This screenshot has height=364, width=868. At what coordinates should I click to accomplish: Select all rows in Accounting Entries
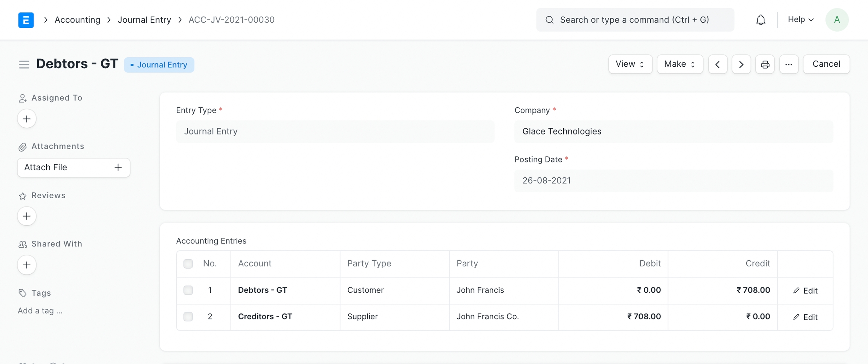click(188, 264)
